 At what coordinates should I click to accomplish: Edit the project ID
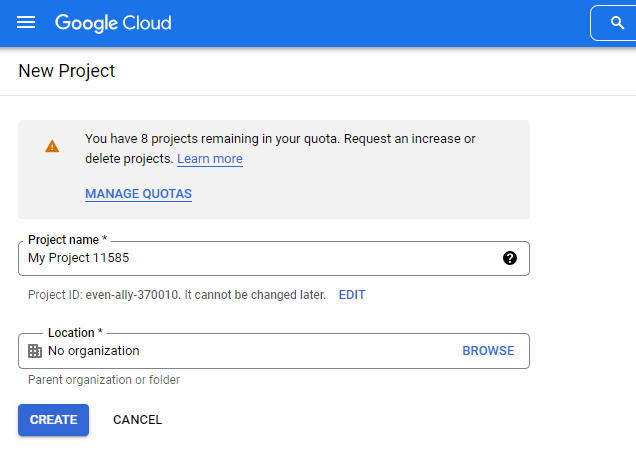tap(352, 295)
